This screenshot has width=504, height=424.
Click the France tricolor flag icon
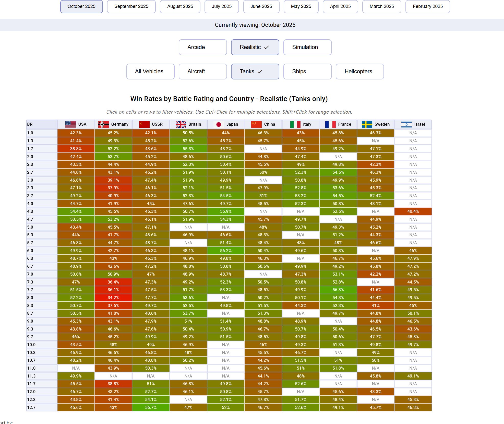coord(330,124)
